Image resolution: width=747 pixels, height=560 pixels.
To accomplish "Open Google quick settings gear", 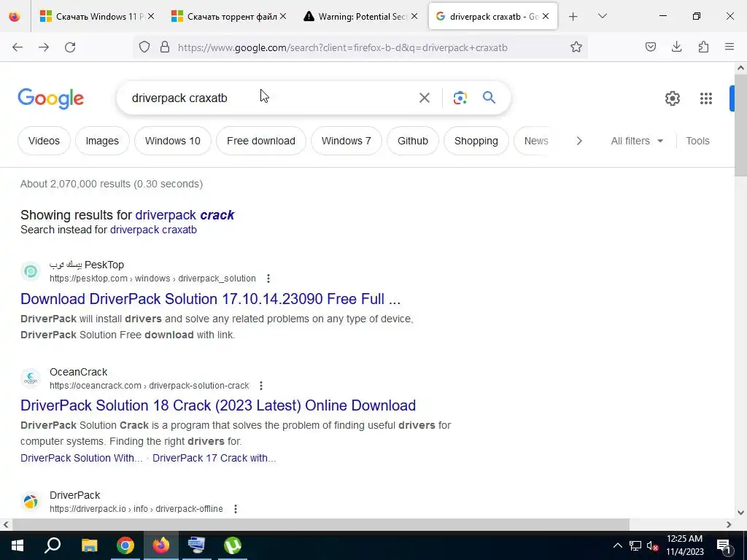I will [x=672, y=98].
